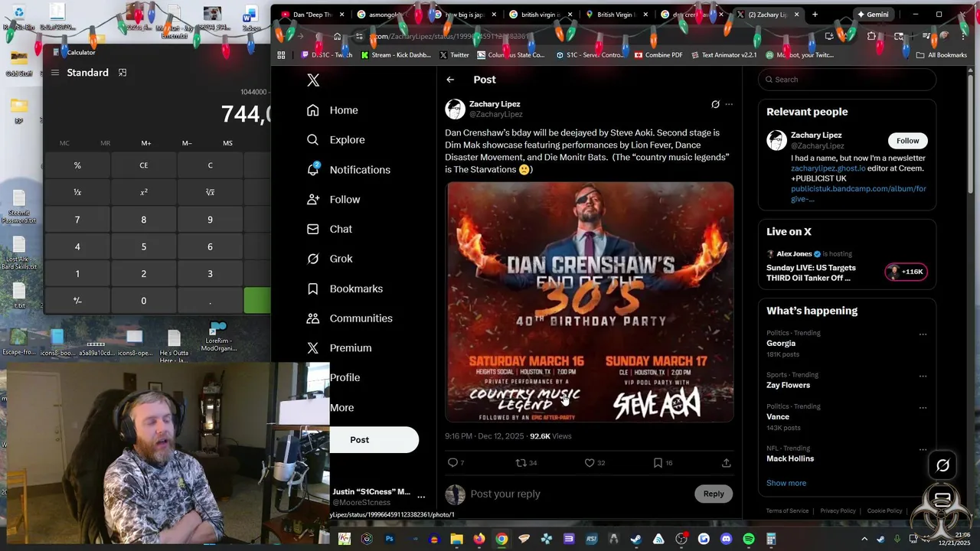The width and height of the screenshot is (980, 551).
Task: Launch Grok from the X sidebar
Action: click(329, 259)
